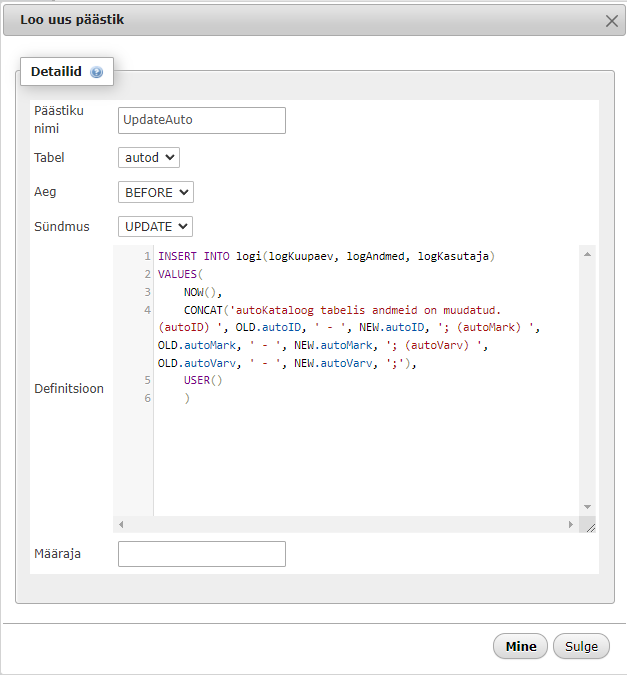
Task: Click the NOW(), line in editor
Action: point(202,292)
